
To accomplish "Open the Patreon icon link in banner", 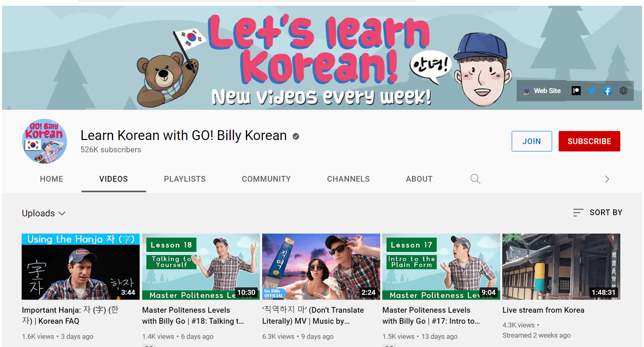I will coord(576,91).
